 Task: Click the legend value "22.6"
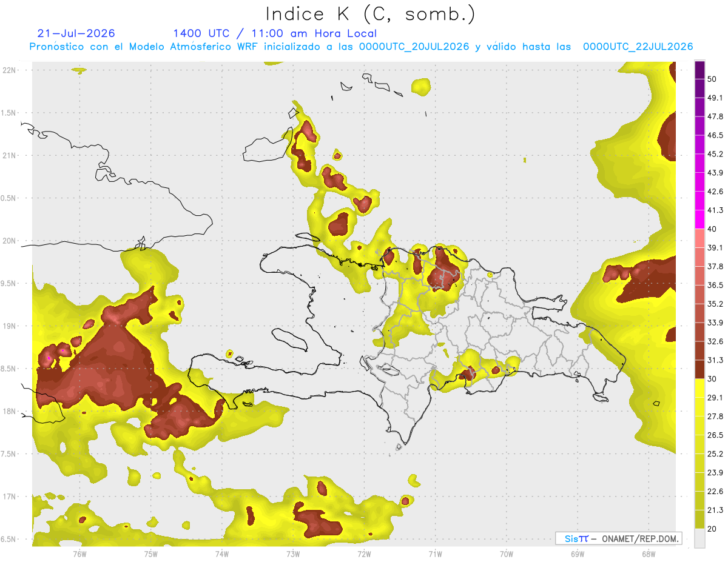(715, 492)
